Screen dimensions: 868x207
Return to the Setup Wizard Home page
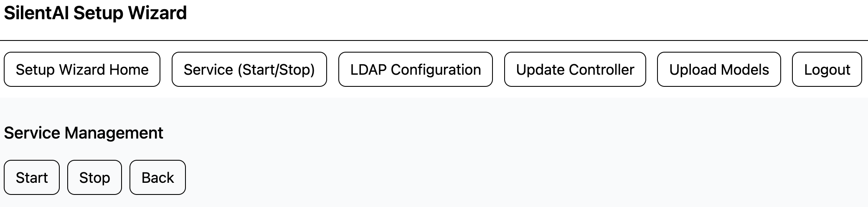[82, 69]
